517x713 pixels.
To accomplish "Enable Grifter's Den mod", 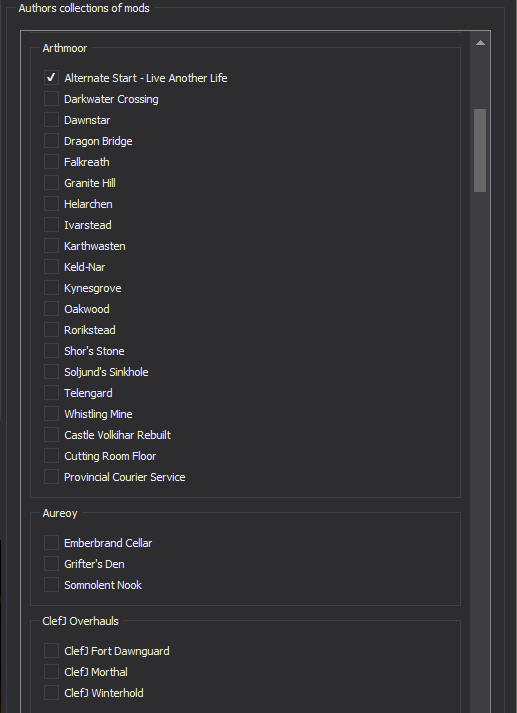I will pyautogui.click(x=51, y=563).
